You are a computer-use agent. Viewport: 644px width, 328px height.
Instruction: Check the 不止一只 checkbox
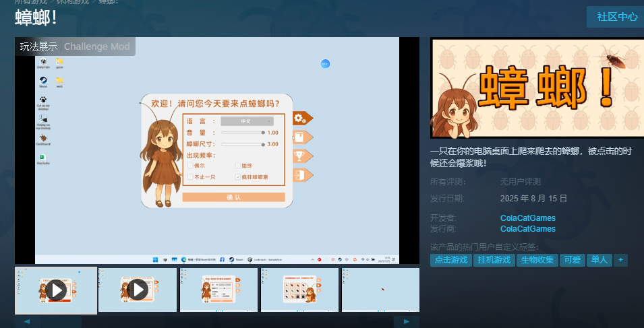point(191,177)
